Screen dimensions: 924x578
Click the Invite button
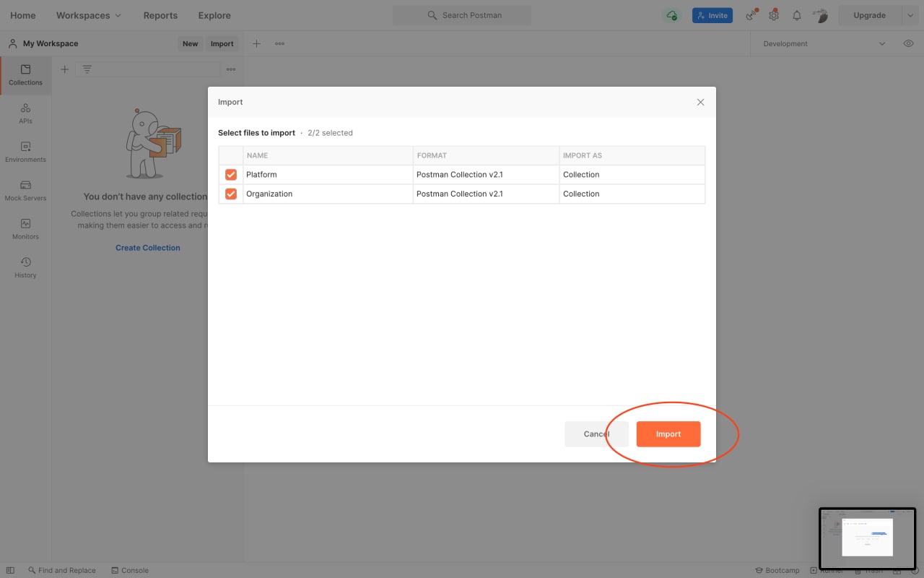click(712, 15)
